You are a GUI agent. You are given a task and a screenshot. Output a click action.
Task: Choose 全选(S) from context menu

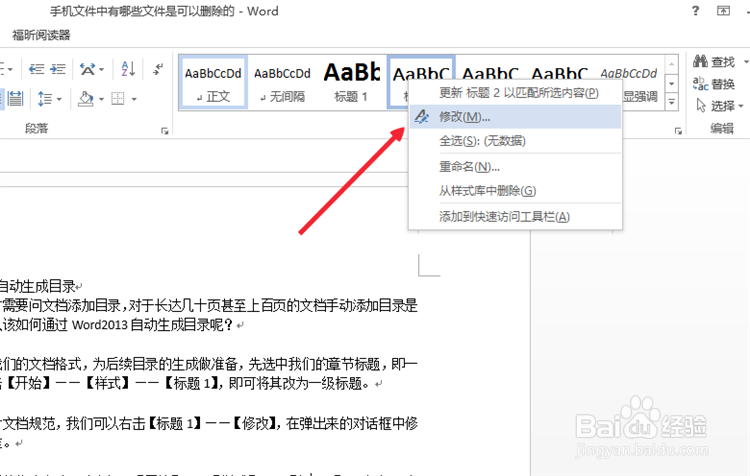[516, 141]
